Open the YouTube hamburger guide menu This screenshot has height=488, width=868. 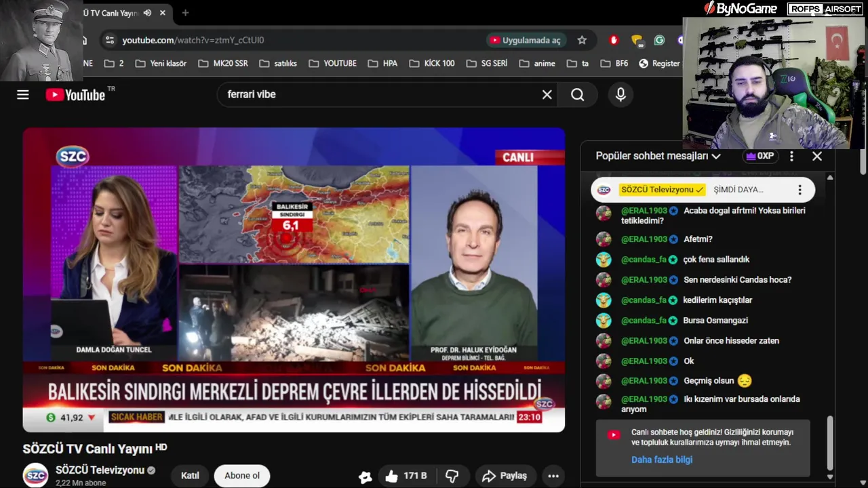pyautogui.click(x=23, y=95)
